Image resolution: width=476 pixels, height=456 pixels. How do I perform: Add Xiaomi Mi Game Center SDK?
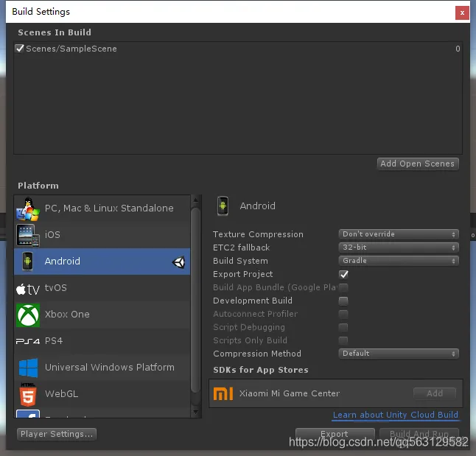[435, 393]
